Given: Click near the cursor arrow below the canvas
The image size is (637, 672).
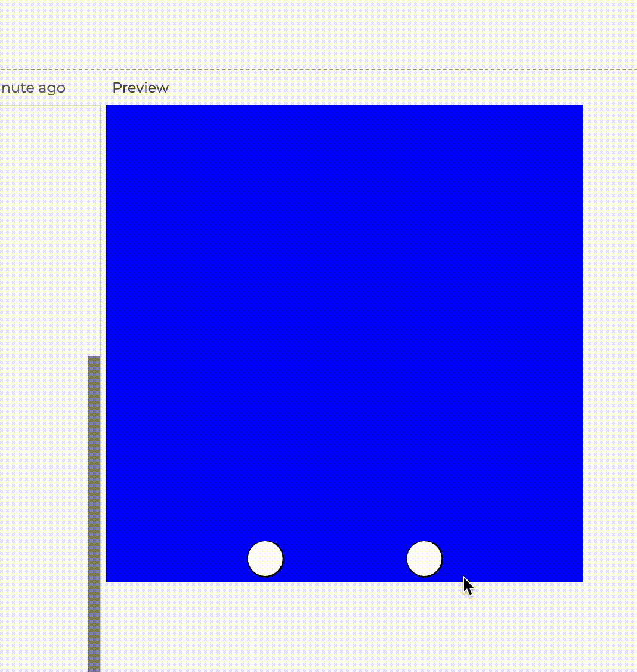Looking at the screenshot, I should pyautogui.click(x=468, y=588).
